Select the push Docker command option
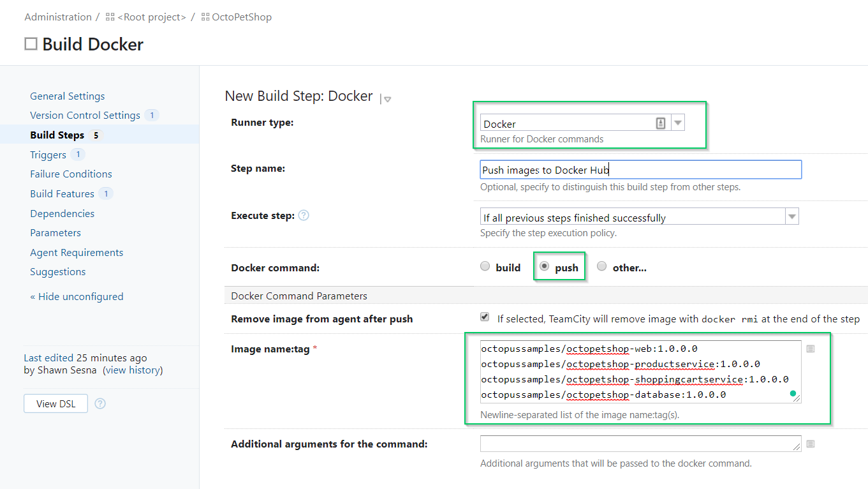The image size is (868, 489). point(545,267)
